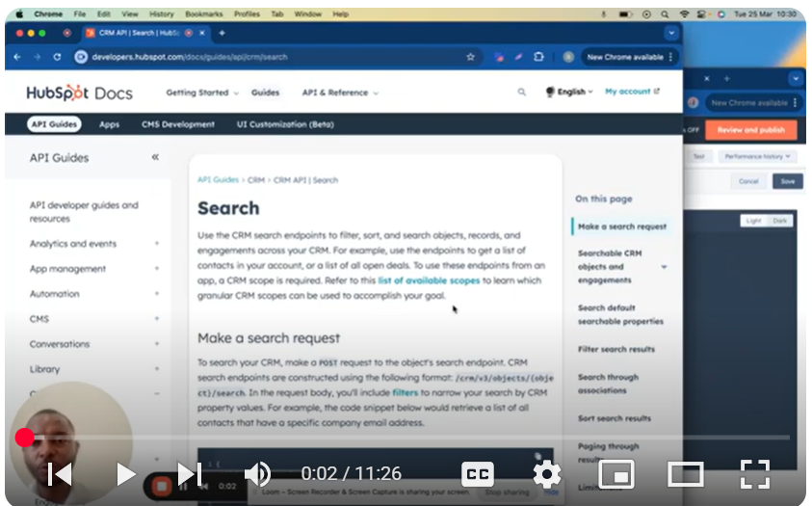Click the address bar URL
Screen dimensions: 812x506
tap(190, 57)
